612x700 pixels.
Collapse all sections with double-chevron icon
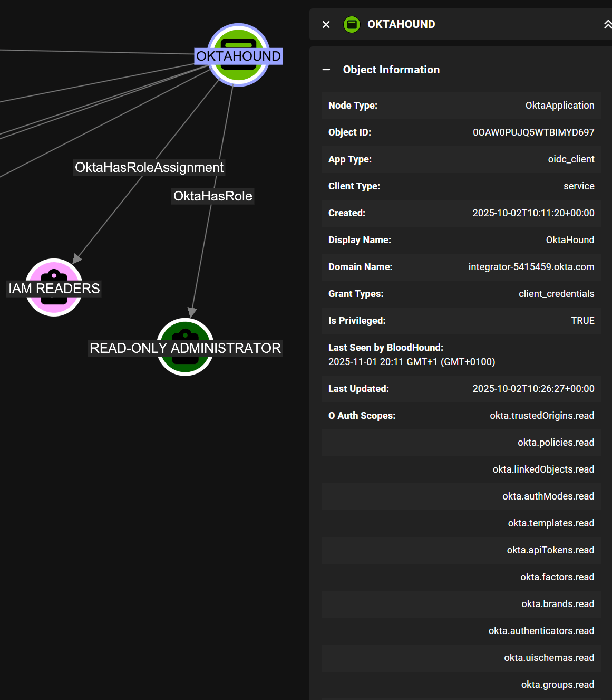607,24
